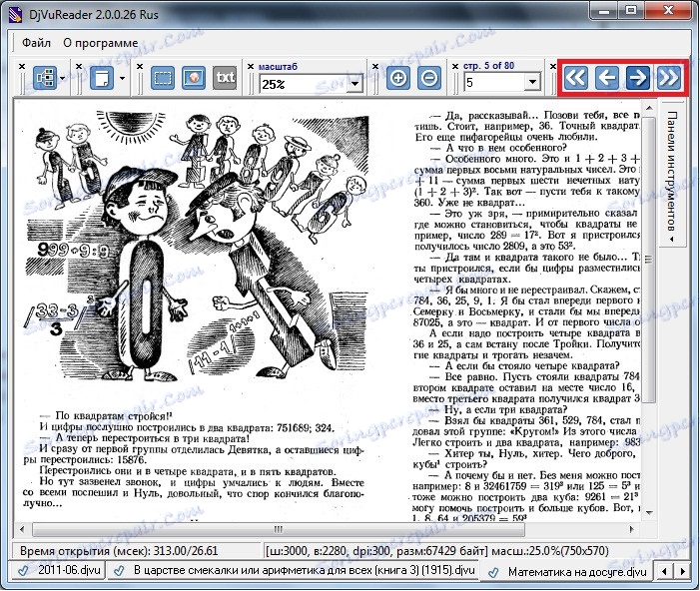This screenshot has height=591, width=700.
Task: Close the selection tools toolbar section
Action: [x=140, y=67]
